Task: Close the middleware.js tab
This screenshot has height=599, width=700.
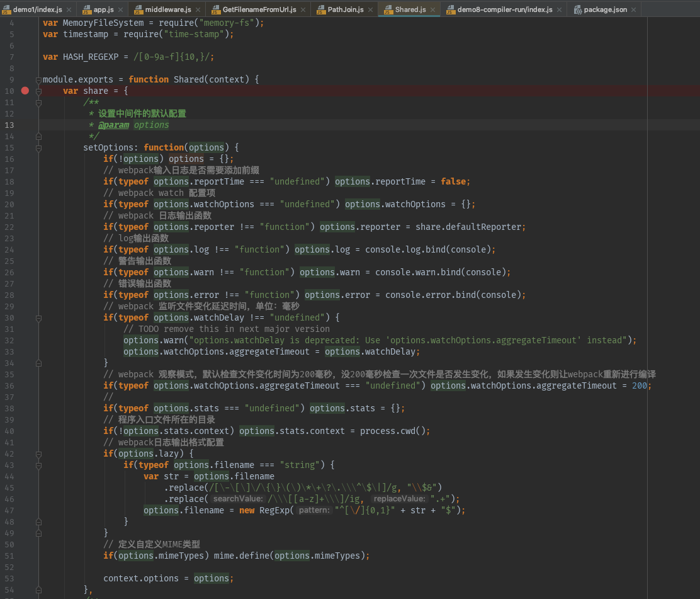Action: point(198,9)
